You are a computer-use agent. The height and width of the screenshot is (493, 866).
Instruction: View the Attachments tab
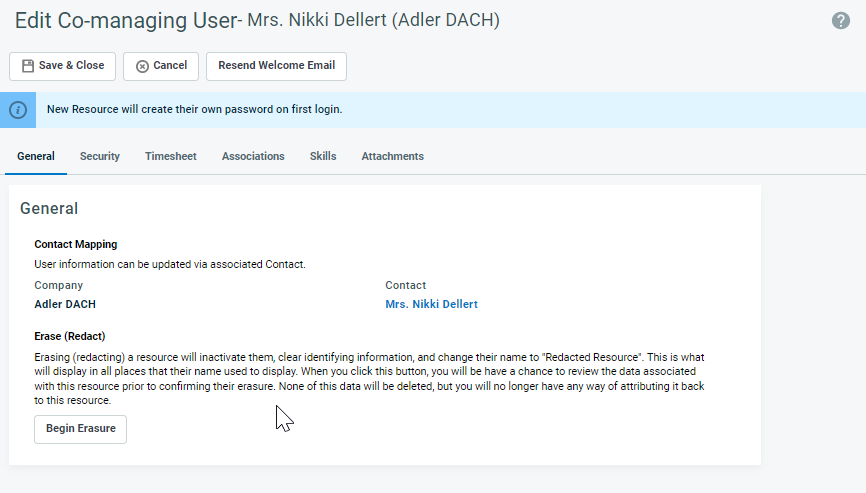click(x=392, y=156)
